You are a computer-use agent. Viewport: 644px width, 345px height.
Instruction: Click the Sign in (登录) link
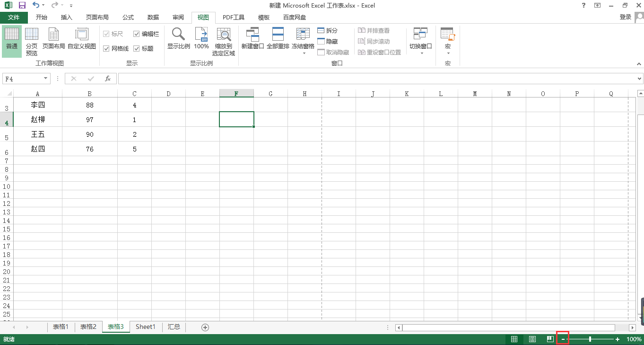click(626, 17)
